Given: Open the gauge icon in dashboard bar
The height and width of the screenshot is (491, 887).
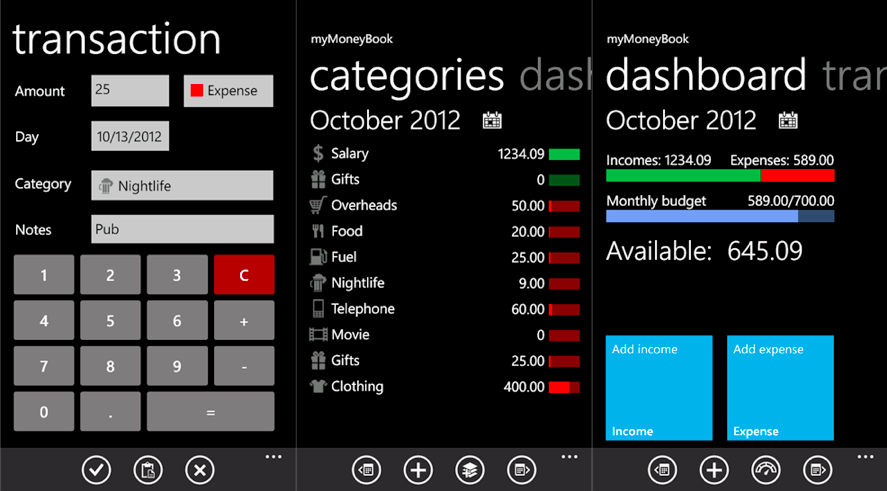Looking at the screenshot, I should pos(765,469).
